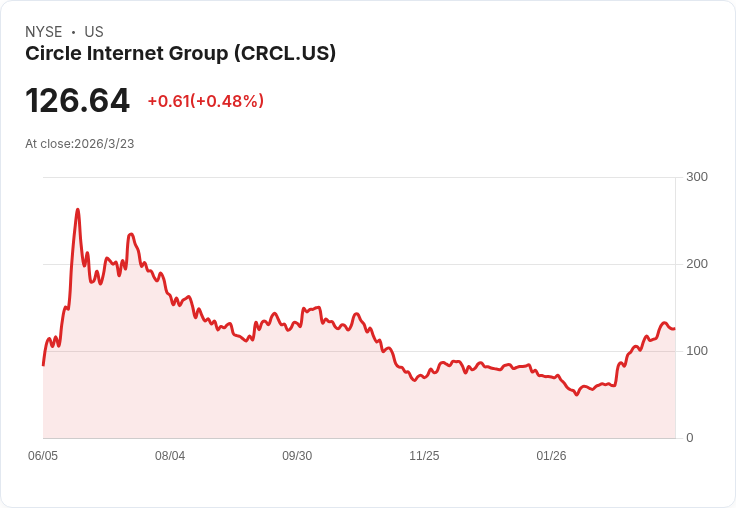Click the At close:2026/3/23 timestamp
This screenshot has height=508, width=736.
[80, 144]
